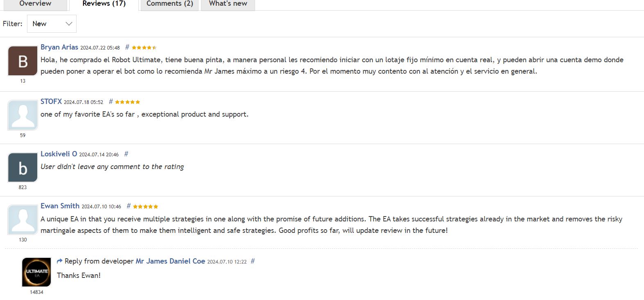Expand the permalink hash on Loskiveli O's review
Viewport: 644px width, 300px height.
tap(126, 154)
